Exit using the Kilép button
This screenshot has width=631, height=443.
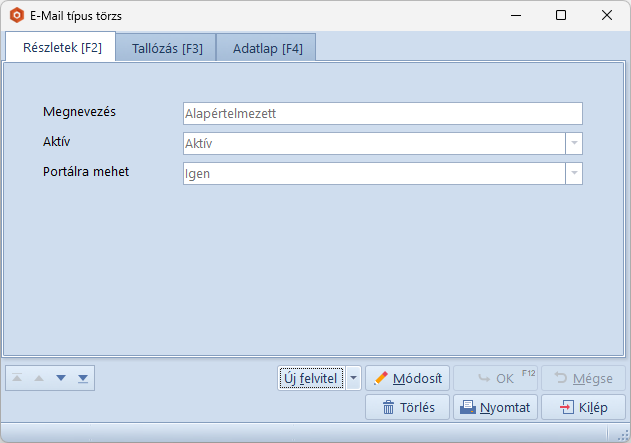coord(583,407)
